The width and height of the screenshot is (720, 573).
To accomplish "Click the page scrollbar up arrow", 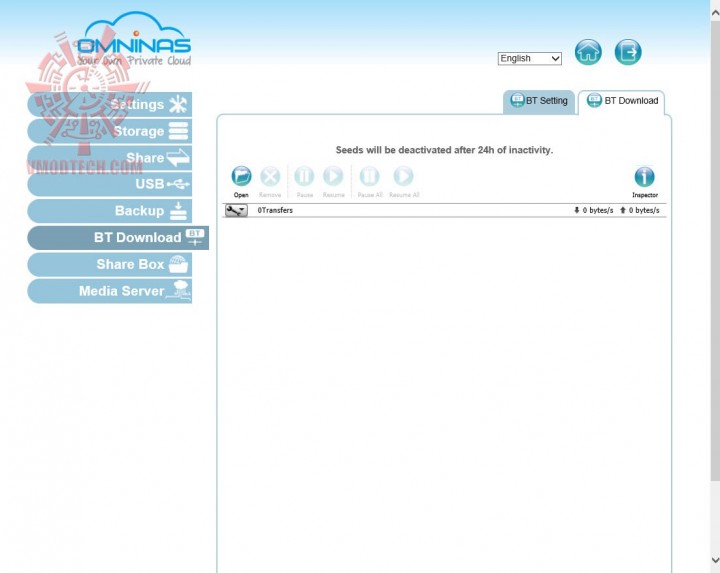I will click(x=715, y=13).
